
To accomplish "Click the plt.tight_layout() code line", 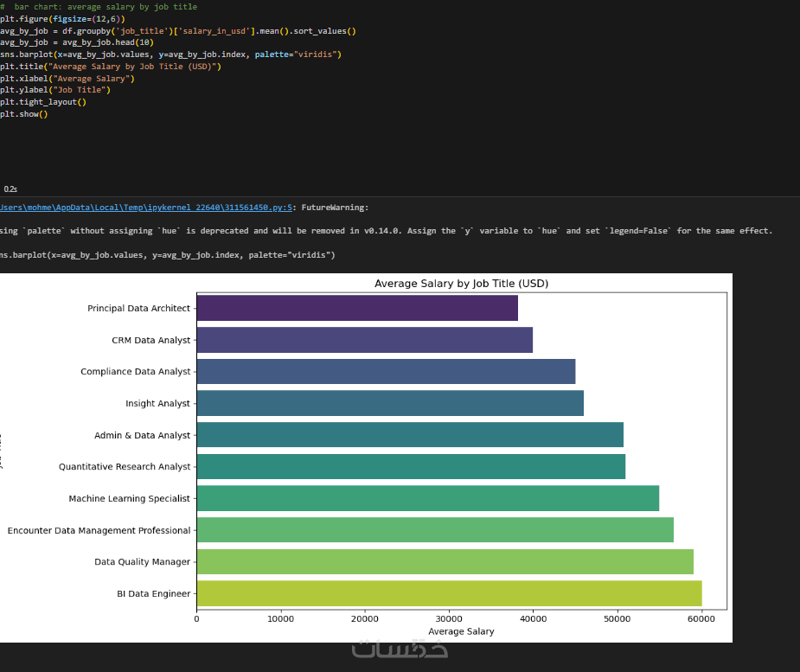I will (43, 102).
